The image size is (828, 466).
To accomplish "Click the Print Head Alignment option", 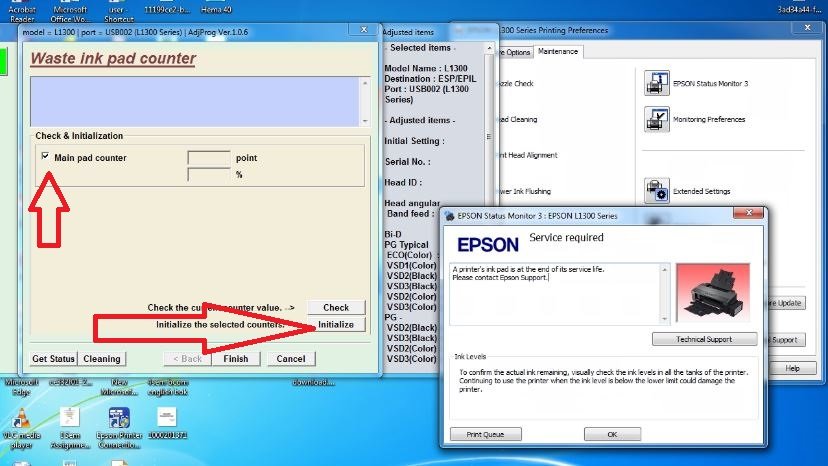I will point(528,155).
